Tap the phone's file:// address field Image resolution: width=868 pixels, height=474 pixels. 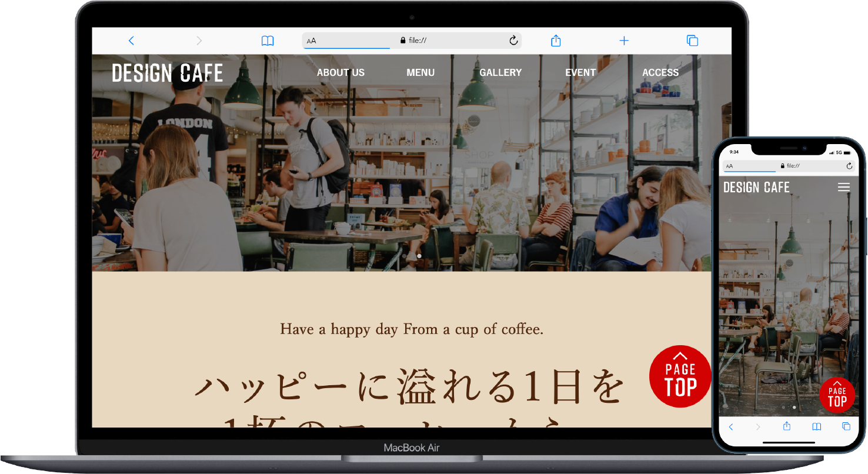tap(790, 166)
